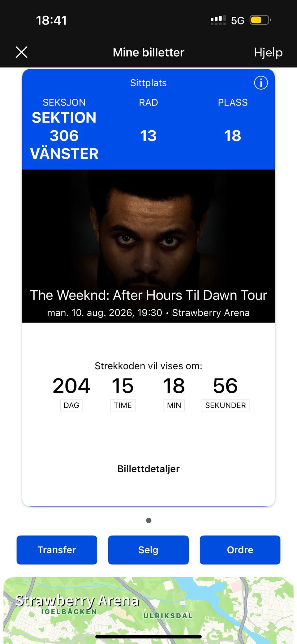Tap the cellular signal bars icon
The image size is (297, 644).
tap(218, 20)
